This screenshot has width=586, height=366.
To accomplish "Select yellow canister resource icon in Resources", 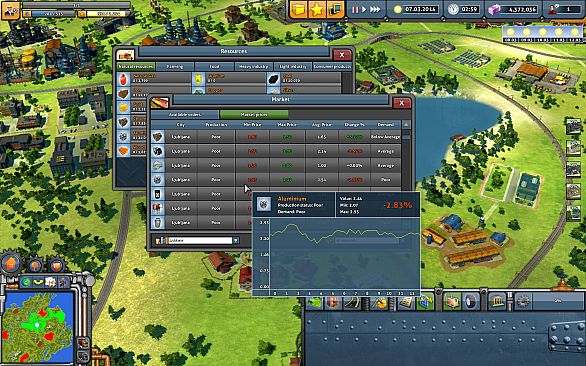I will pyautogui.click(x=198, y=79).
